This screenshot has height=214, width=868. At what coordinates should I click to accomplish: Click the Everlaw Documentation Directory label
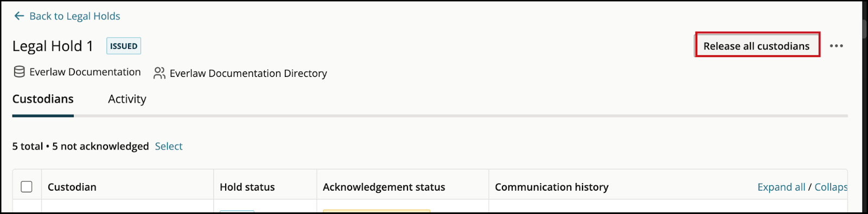click(x=248, y=73)
